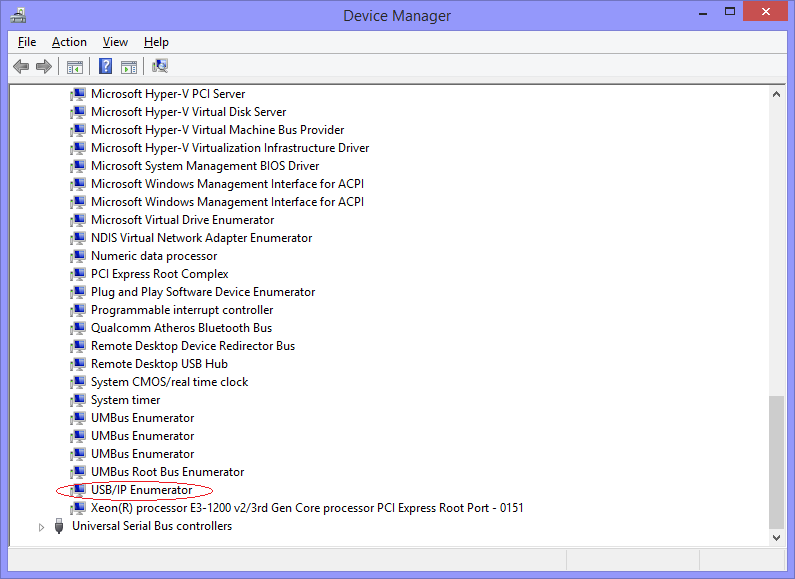
Task: Open Help via the blue question mark icon
Action: [x=105, y=67]
